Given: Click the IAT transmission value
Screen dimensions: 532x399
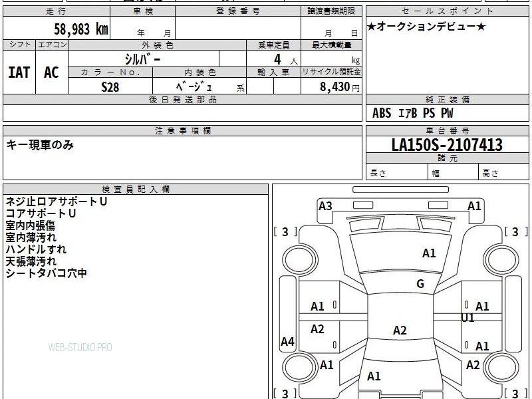Looking at the screenshot, I should coord(19,72).
